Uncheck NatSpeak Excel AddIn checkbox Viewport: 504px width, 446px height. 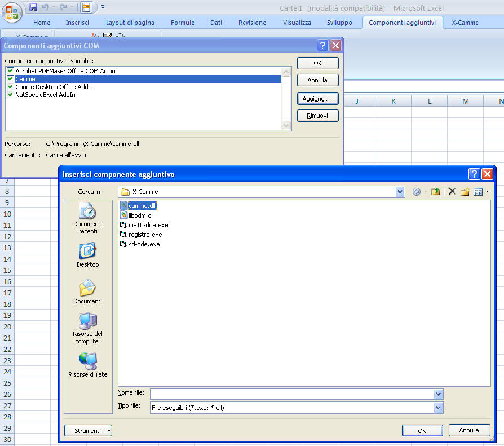point(10,95)
